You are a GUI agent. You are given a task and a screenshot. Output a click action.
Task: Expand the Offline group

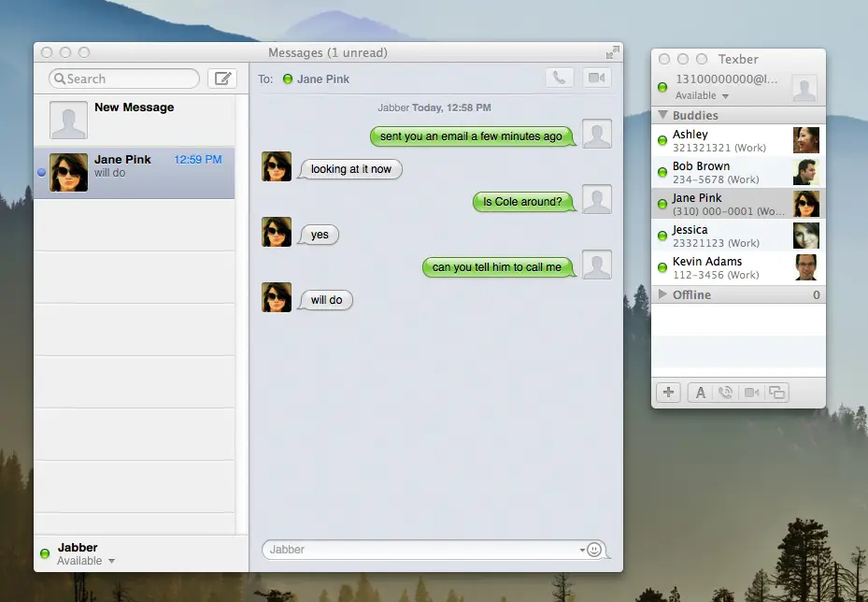(x=662, y=294)
